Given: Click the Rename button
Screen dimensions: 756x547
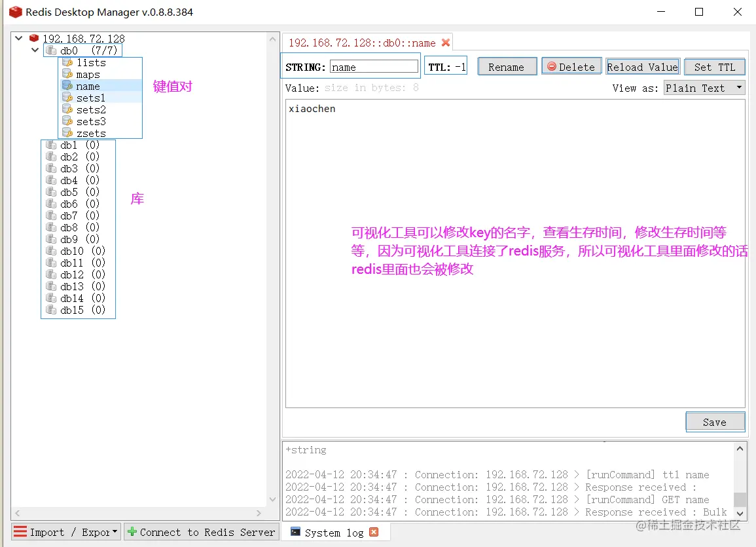Looking at the screenshot, I should 507,67.
